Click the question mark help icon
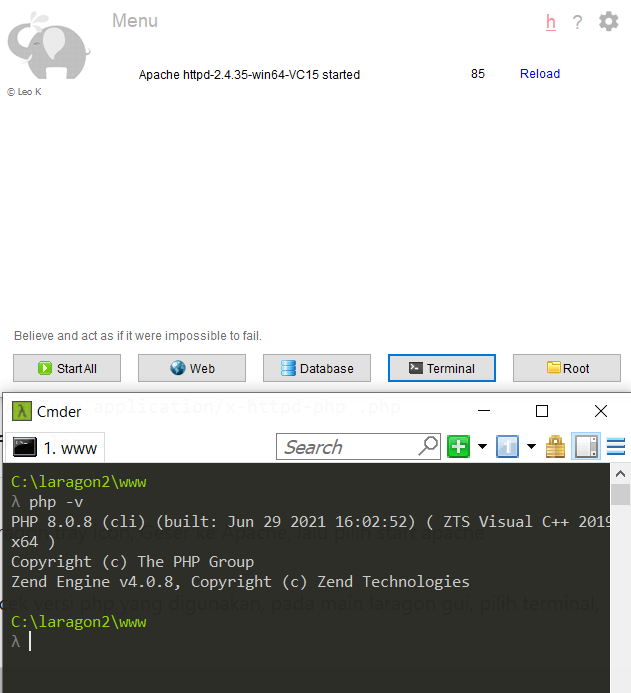The height and width of the screenshot is (693, 631). [577, 22]
